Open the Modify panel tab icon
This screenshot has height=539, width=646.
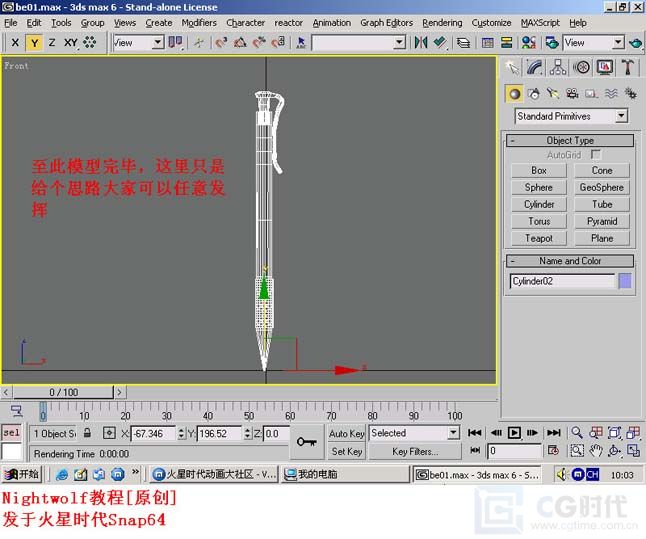pos(535,67)
